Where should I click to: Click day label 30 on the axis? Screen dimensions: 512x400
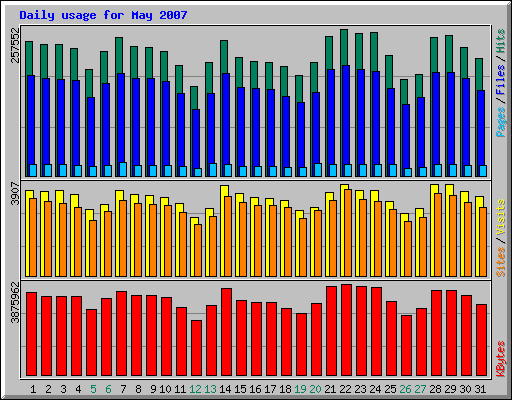pos(465,389)
